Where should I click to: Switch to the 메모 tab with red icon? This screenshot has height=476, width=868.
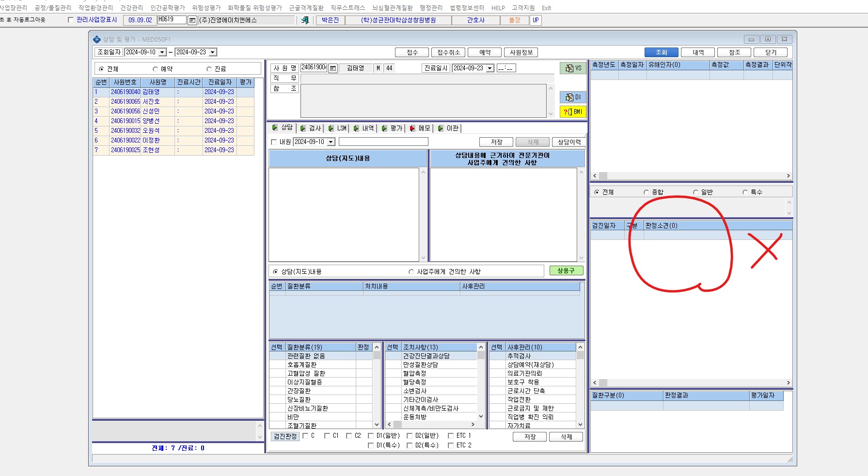420,128
